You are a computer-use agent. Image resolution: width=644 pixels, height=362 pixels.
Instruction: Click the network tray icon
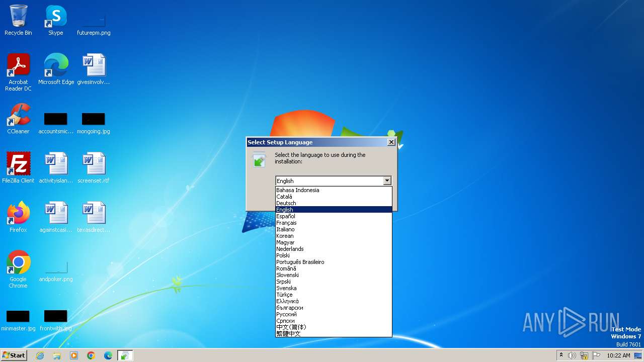(584, 355)
